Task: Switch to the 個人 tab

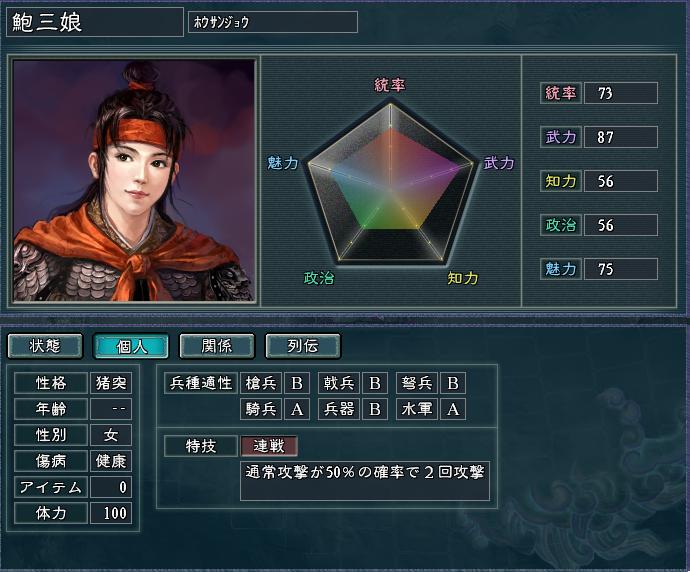Action: (131, 346)
